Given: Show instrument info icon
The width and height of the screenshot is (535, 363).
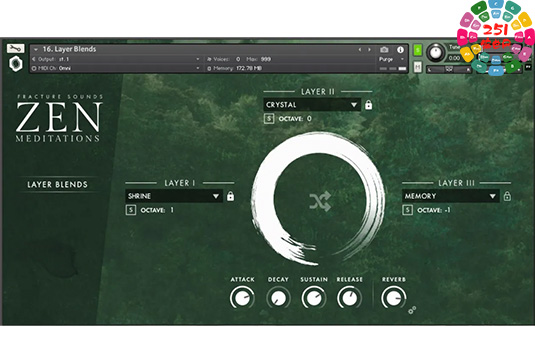Looking at the screenshot, I should [x=400, y=50].
